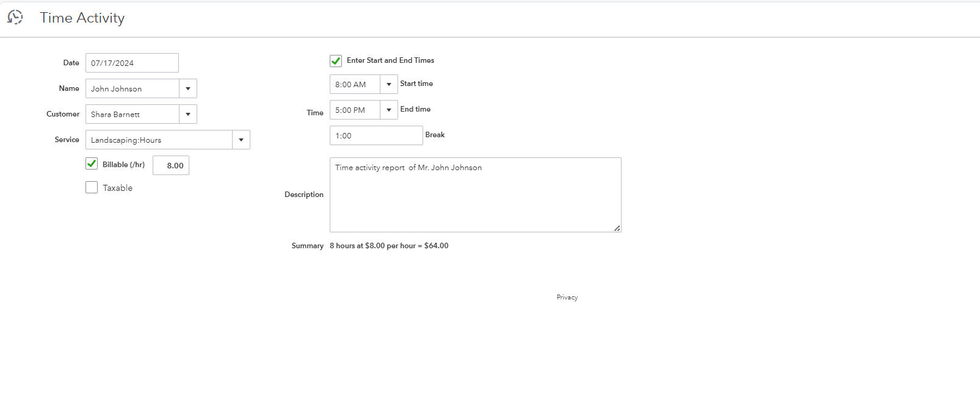Click the Time Activity clock icon
Screen dimensions: 980x419
tap(15, 18)
